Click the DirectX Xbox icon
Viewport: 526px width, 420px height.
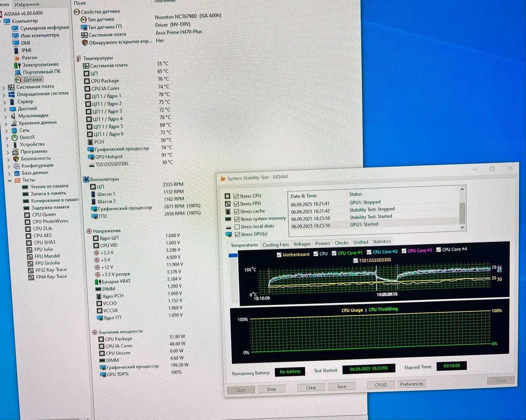tap(14, 138)
